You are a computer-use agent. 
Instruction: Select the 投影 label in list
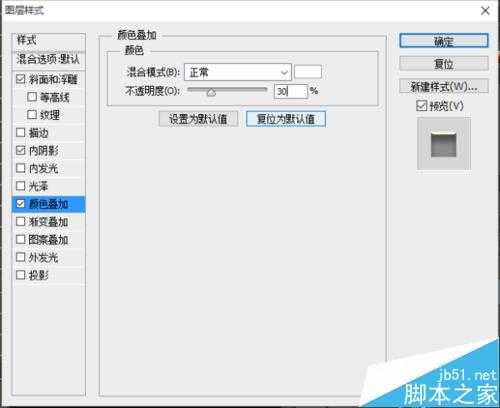click(38, 275)
